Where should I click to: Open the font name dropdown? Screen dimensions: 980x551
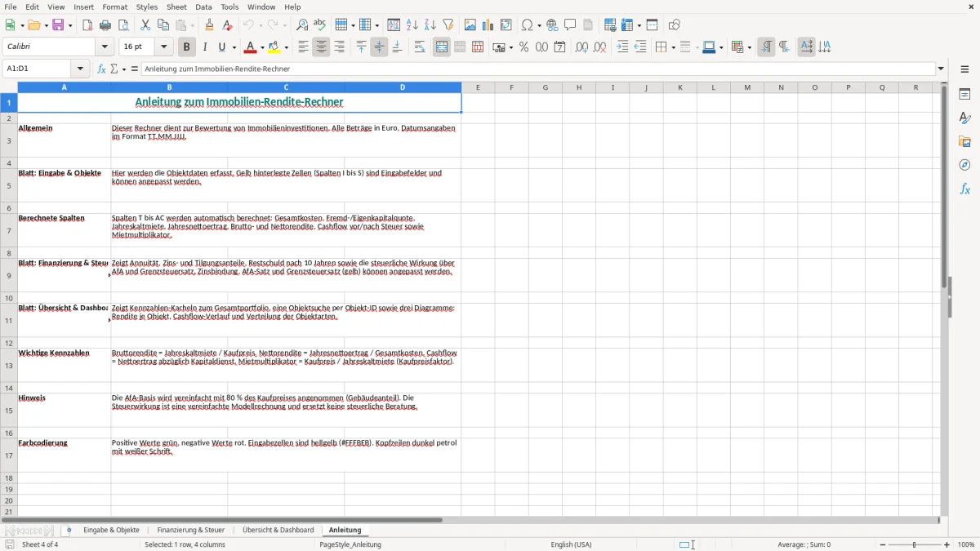tap(104, 47)
